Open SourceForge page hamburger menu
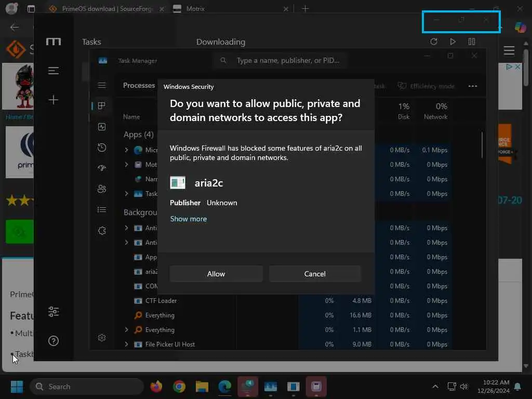 point(509,50)
